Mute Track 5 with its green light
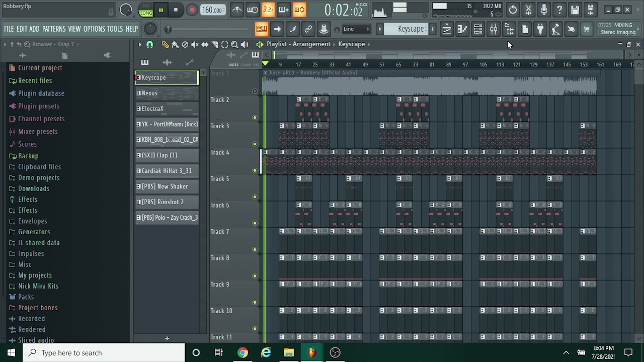The image size is (644, 362). click(x=255, y=197)
